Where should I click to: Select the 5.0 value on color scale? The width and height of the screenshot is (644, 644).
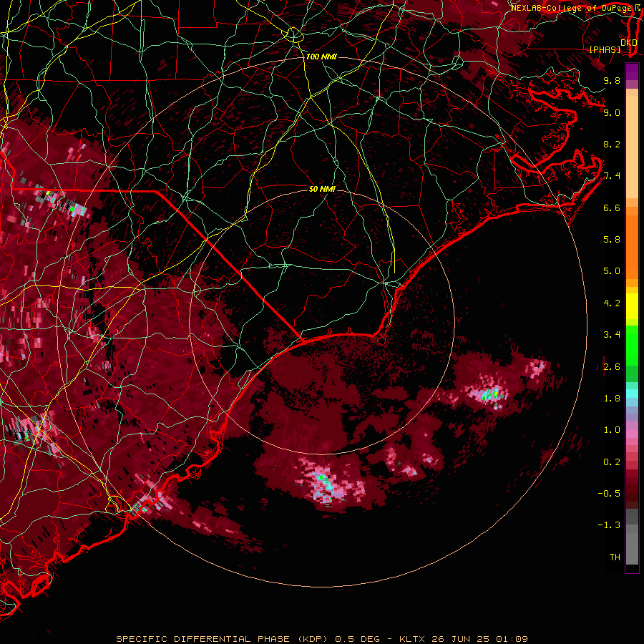pos(612,271)
